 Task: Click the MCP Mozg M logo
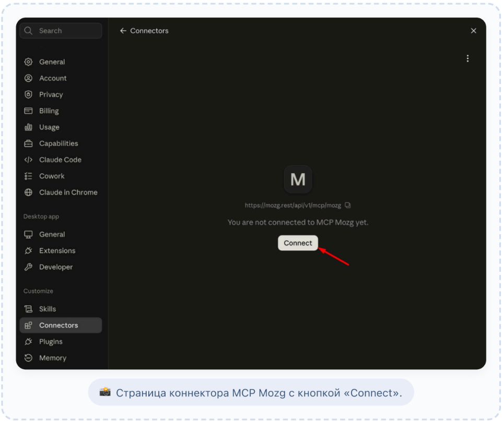298,179
